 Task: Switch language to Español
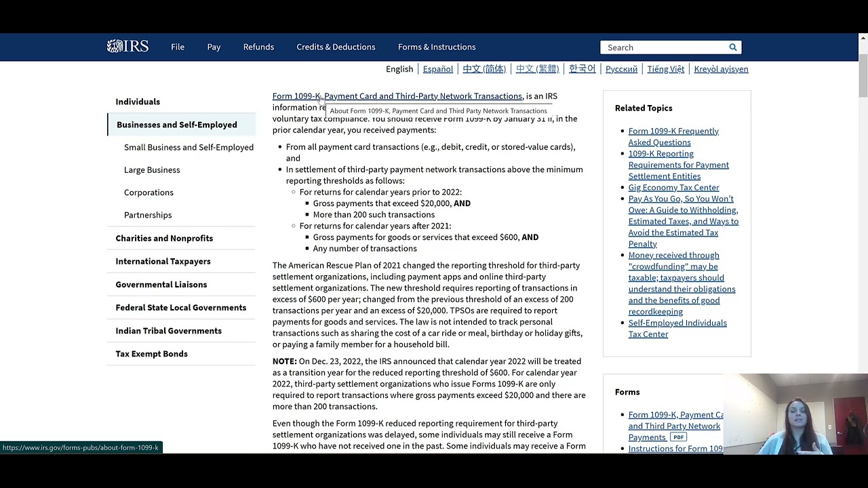(x=438, y=68)
